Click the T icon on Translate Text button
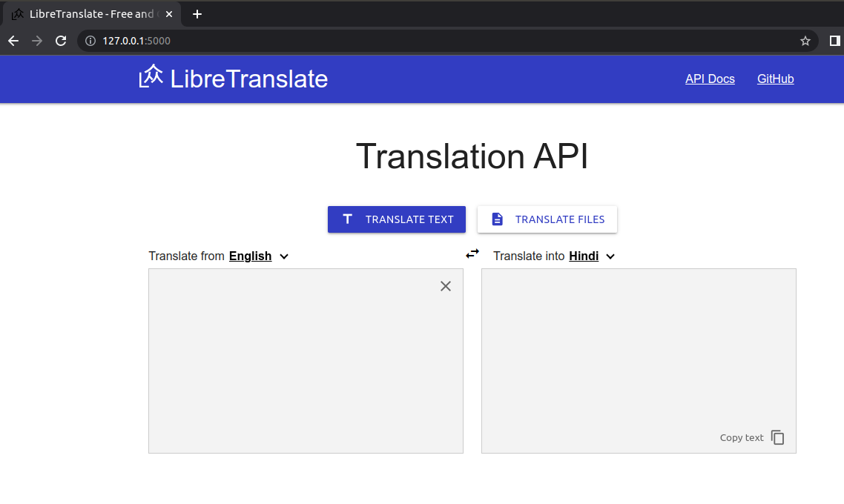The image size is (844, 504). (x=347, y=219)
